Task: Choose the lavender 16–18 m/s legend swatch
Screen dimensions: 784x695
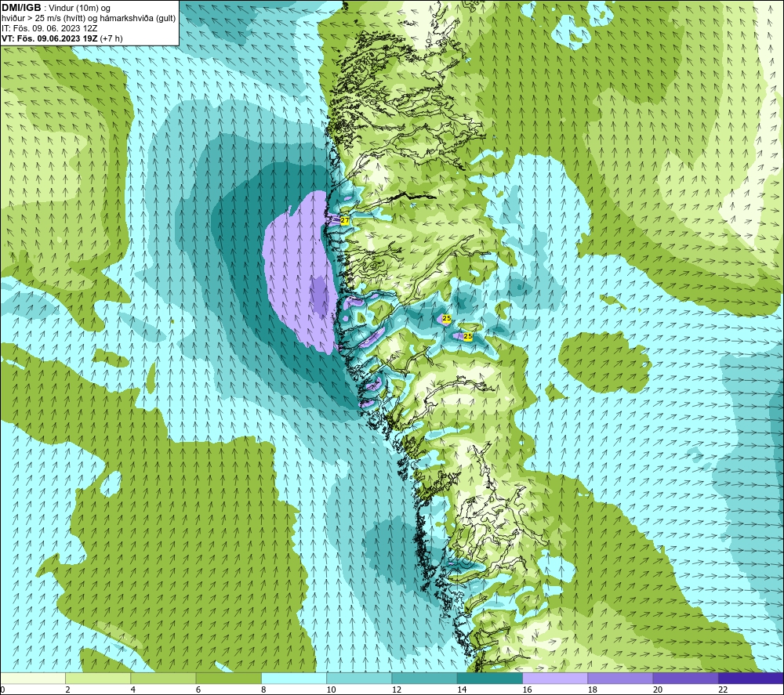Action: pos(555,678)
